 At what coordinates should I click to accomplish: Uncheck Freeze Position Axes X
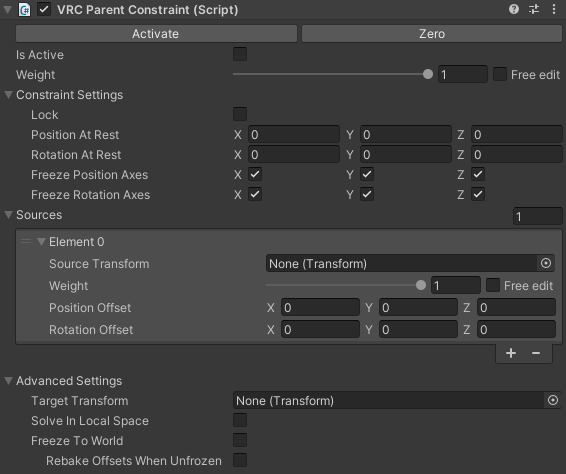point(255,174)
